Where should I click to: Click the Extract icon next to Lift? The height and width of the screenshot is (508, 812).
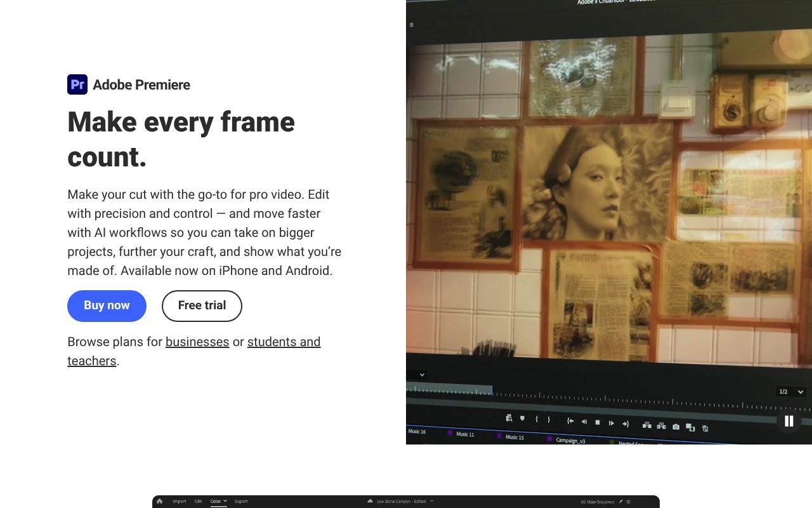661,425
